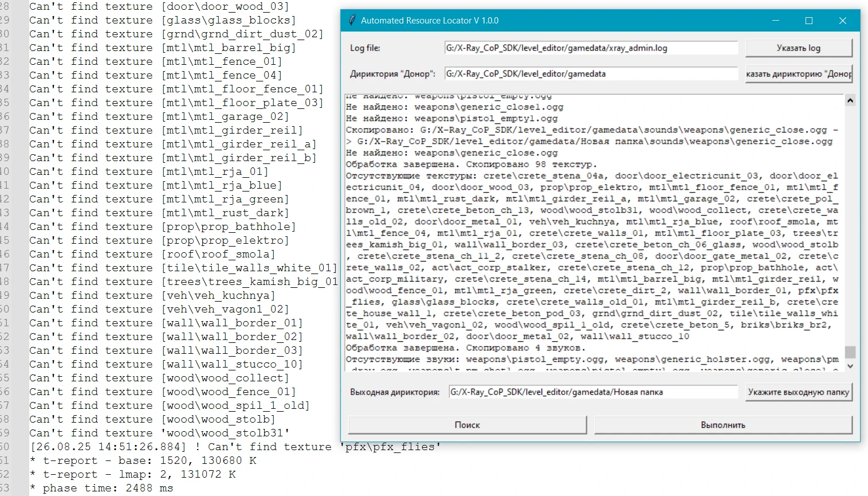Click the [mtl\mtl_girder_reil_a] line in the background log
Image resolution: width=868 pixels, height=496 pixels.
173,144
